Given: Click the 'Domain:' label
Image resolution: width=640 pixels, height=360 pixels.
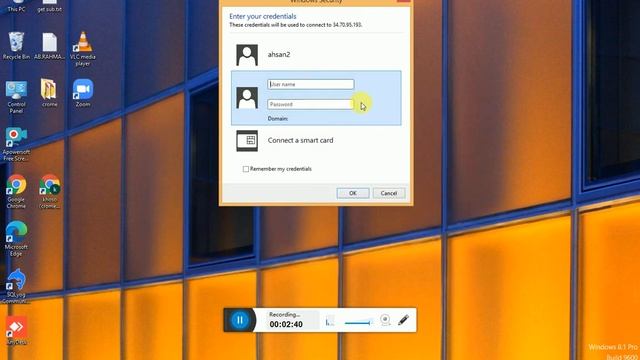Looking at the screenshot, I should [x=278, y=119].
